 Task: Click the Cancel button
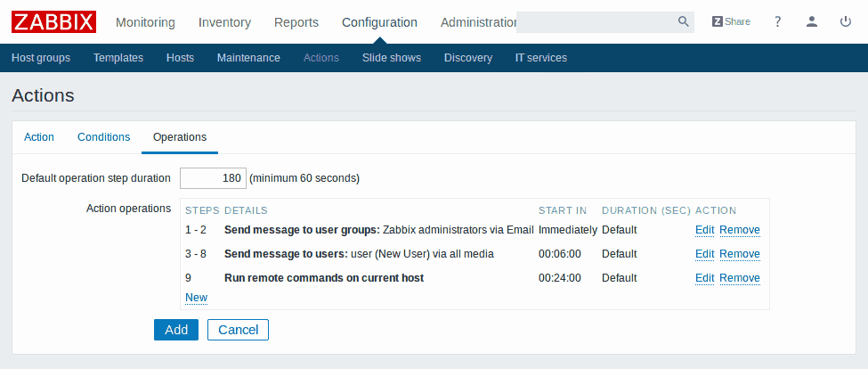tap(238, 330)
